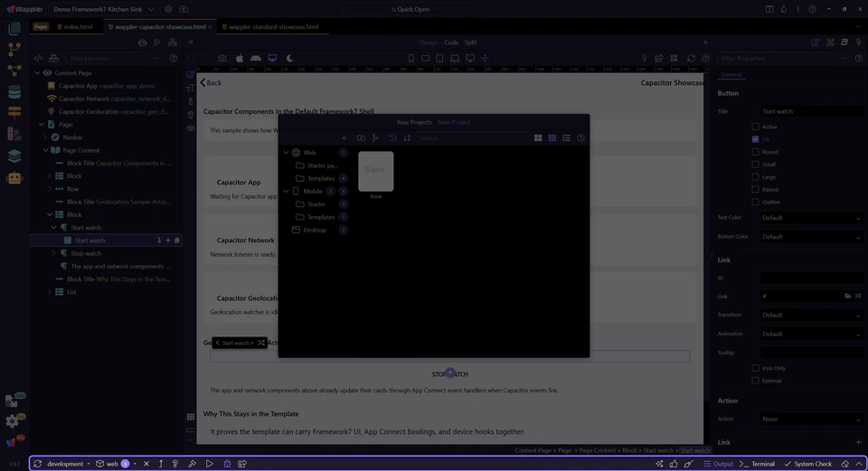The image size is (868, 471).
Task: Switch to Code view
Action: [x=451, y=42]
